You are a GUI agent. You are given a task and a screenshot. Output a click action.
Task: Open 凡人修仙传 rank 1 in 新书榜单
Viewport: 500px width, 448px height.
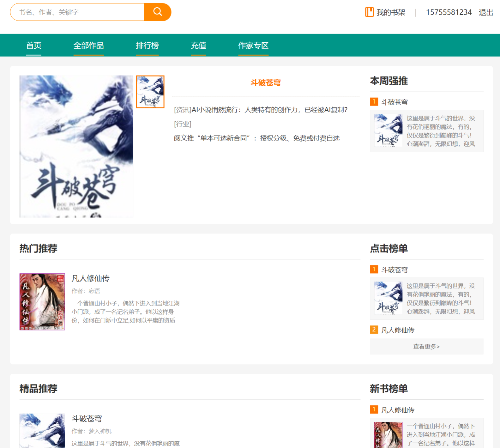pyautogui.click(x=398, y=410)
